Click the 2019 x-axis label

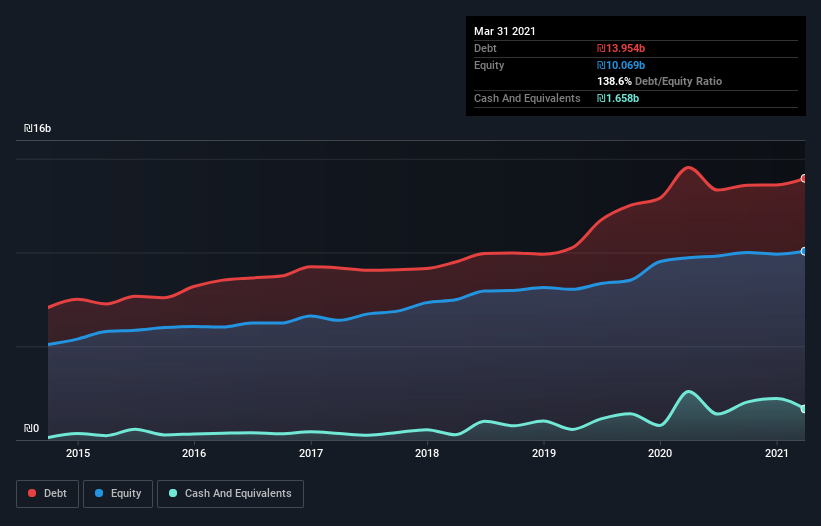[x=544, y=453]
